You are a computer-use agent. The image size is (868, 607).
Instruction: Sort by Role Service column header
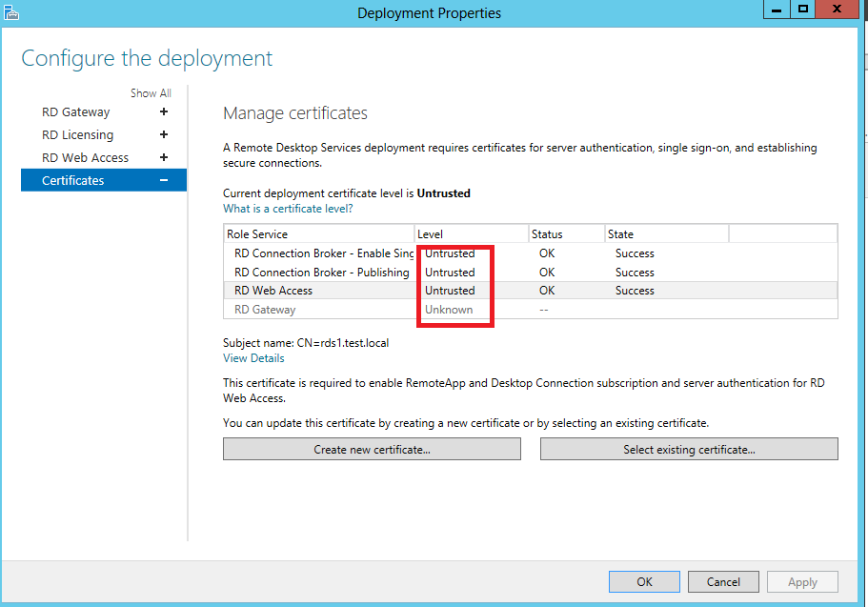pyautogui.click(x=319, y=233)
